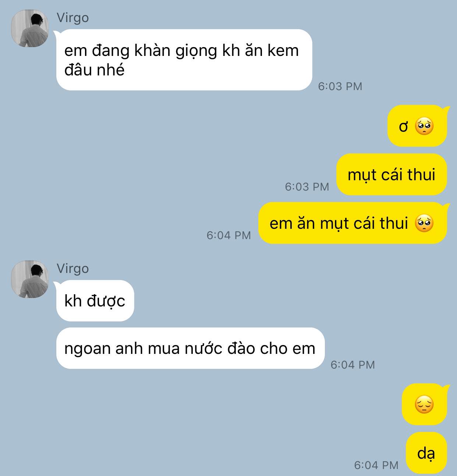Screen dimensions: 457x476
Task: Open Virgo's lower profile avatar
Action: point(30,279)
